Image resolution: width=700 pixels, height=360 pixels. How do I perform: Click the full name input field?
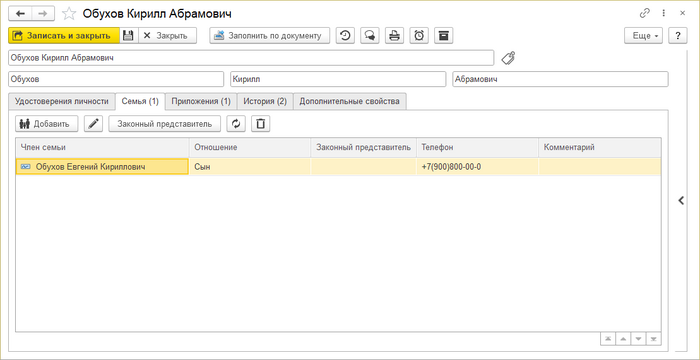click(x=251, y=58)
